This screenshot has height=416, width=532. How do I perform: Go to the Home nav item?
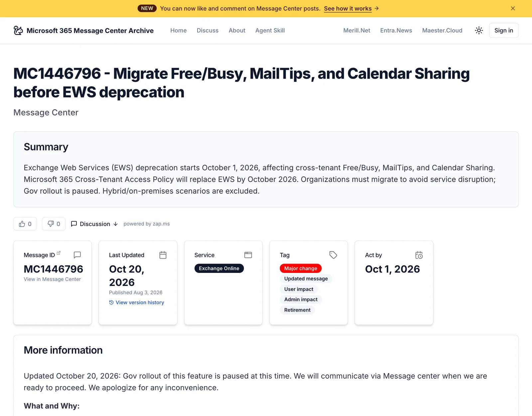[179, 30]
